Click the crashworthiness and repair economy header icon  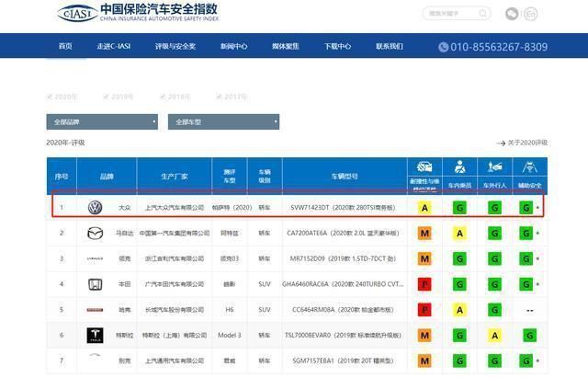click(x=425, y=167)
